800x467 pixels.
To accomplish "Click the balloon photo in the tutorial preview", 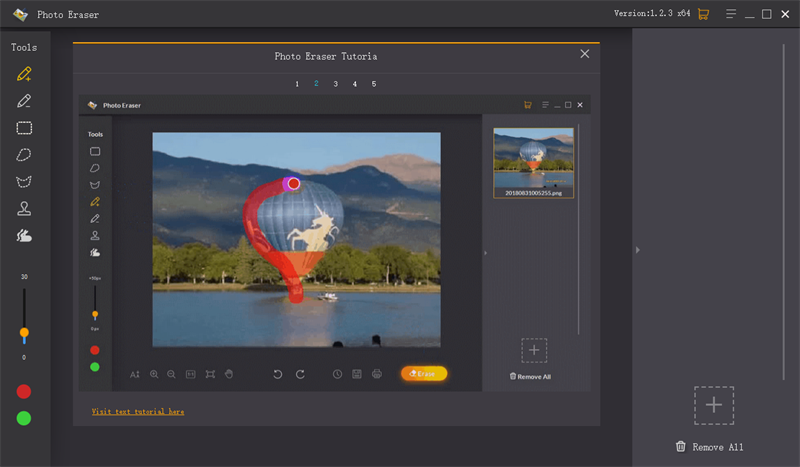I will [x=296, y=239].
